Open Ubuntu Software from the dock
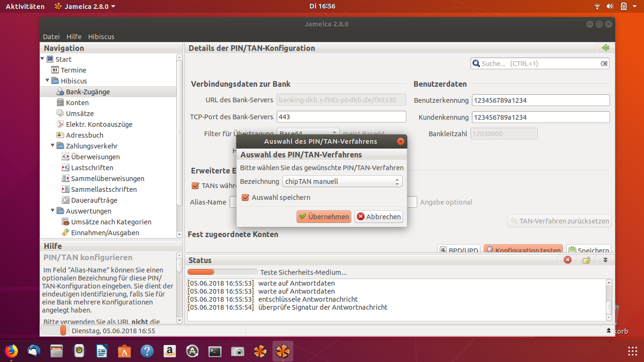Image resolution: width=644 pixels, height=362 pixels. (124, 351)
